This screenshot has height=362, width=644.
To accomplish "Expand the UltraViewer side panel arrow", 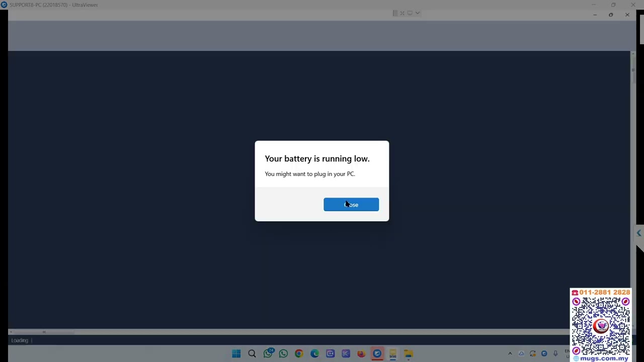I will pyautogui.click(x=639, y=233).
